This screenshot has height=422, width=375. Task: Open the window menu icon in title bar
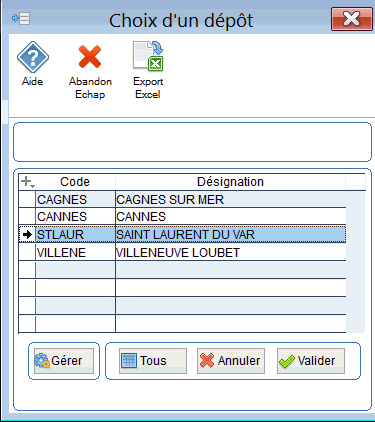[x=21, y=18]
